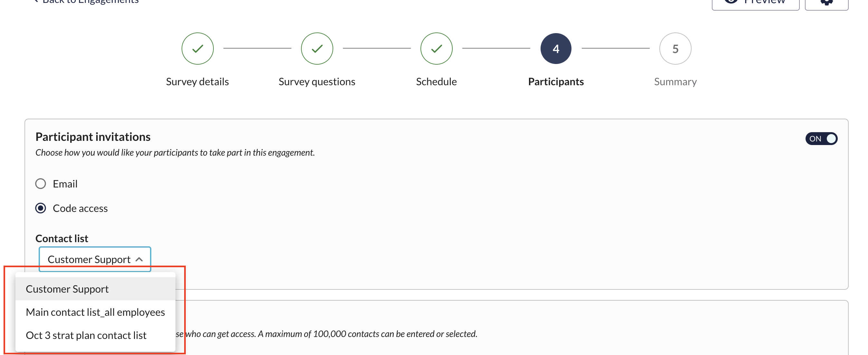Select the Code access radio option
The width and height of the screenshot is (868, 355).
(x=41, y=208)
